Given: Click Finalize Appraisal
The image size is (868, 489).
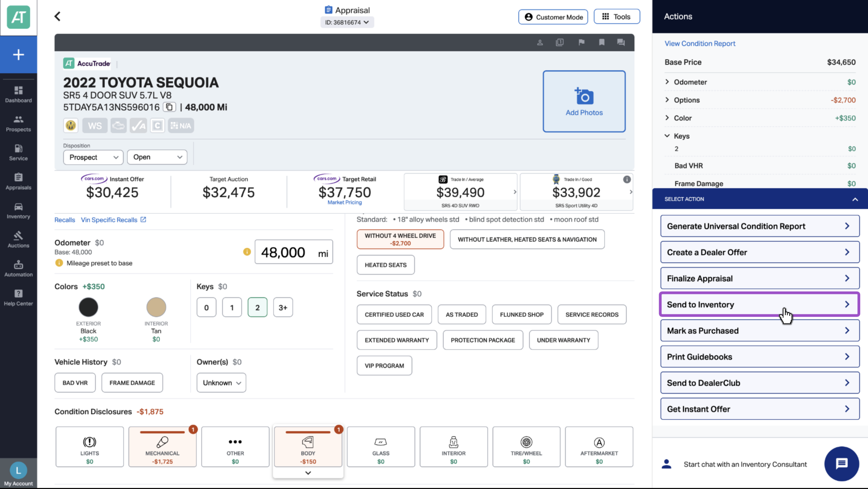Looking at the screenshot, I should click(x=760, y=278).
